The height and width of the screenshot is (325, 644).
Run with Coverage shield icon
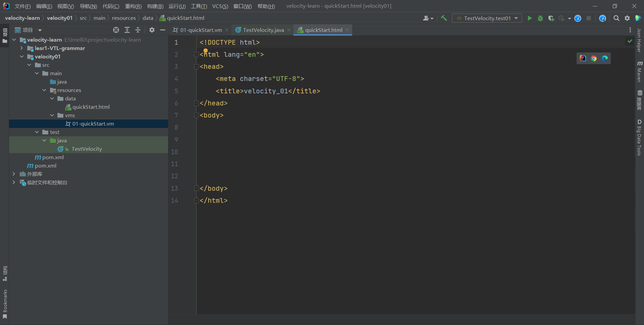(x=551, y=18)
